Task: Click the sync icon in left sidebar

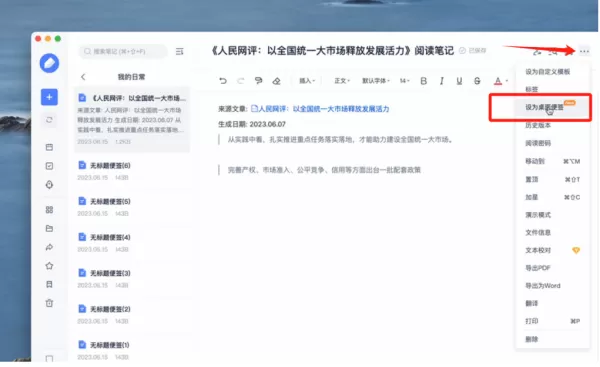Action: pos(49,120)
